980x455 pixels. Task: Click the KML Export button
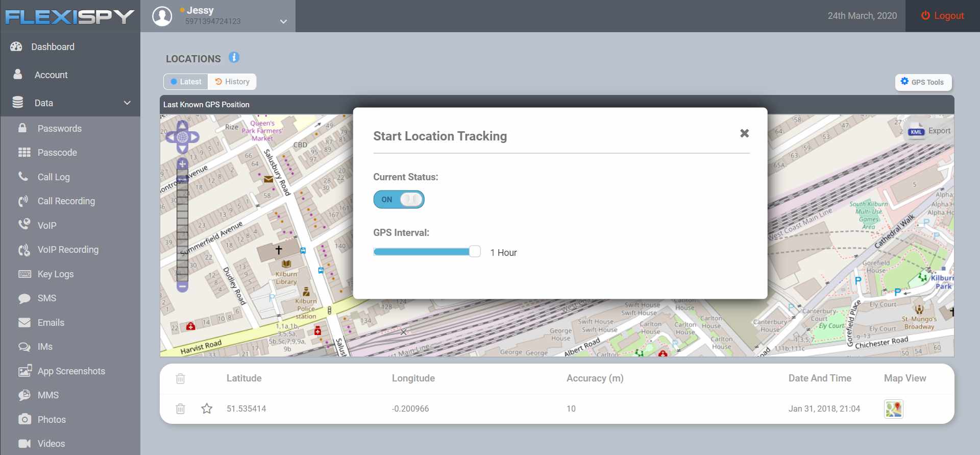[x=929, y=131]
